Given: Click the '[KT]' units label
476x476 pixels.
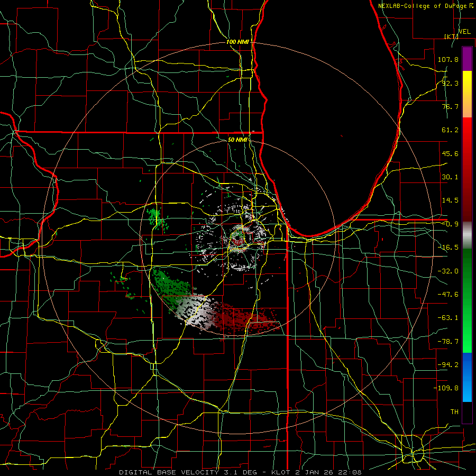Looking at the screenshot, I should click(451, 36).
